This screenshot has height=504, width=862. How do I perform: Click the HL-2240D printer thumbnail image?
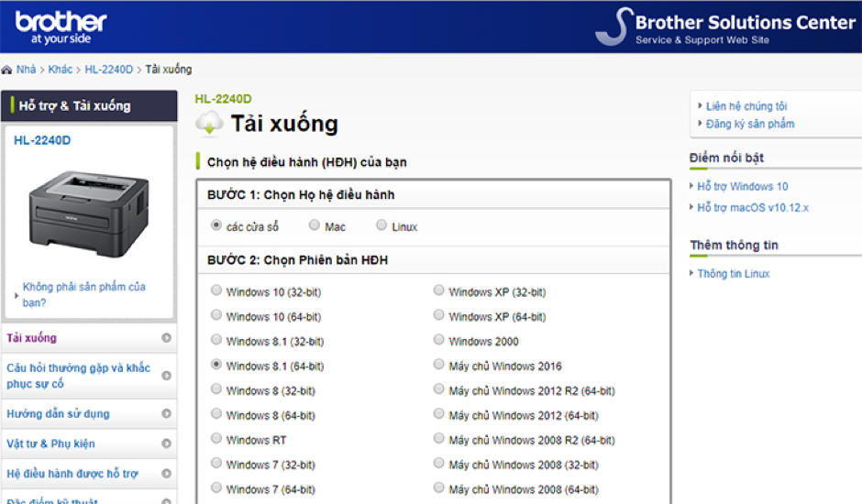(89, 214)
